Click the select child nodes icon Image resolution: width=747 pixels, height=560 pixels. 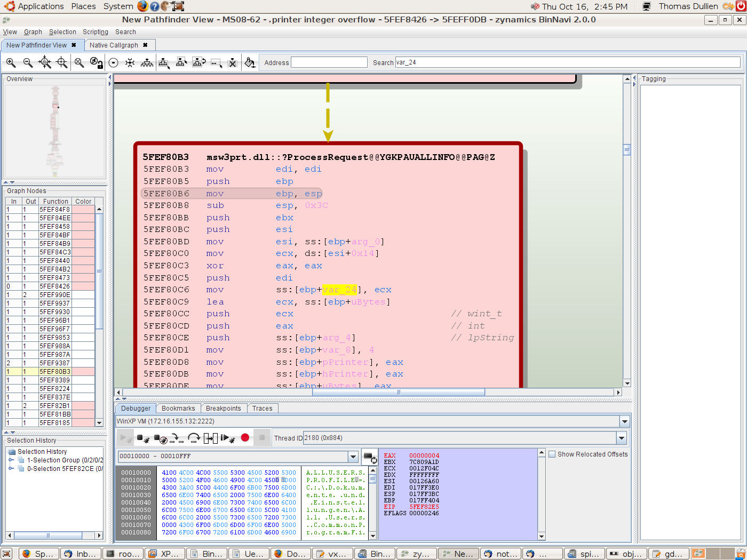coord(164,63)
